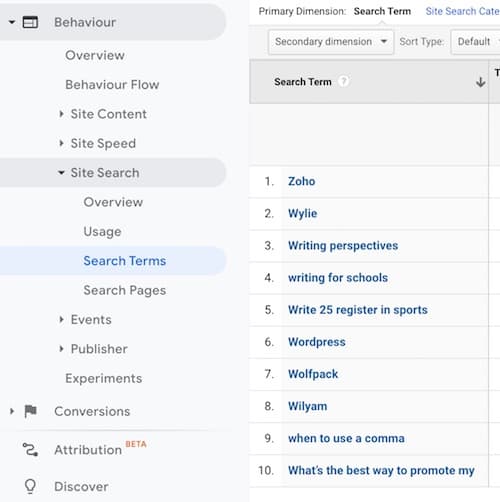Switch to Site Search Category dimension
Viewport: 500px width, 502px height.
(x=463, y=11)
